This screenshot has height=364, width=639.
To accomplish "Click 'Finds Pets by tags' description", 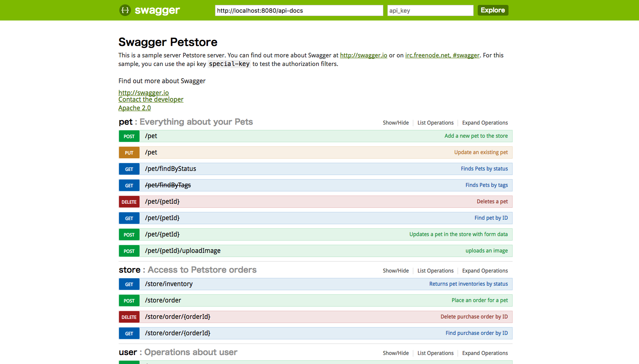I will tap(487, 185).
